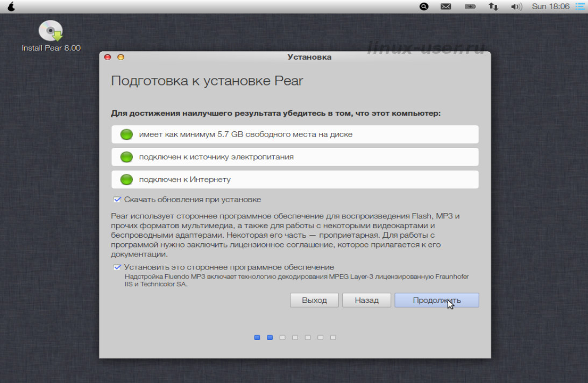Open the list menu icon at top right

[580, 6]
